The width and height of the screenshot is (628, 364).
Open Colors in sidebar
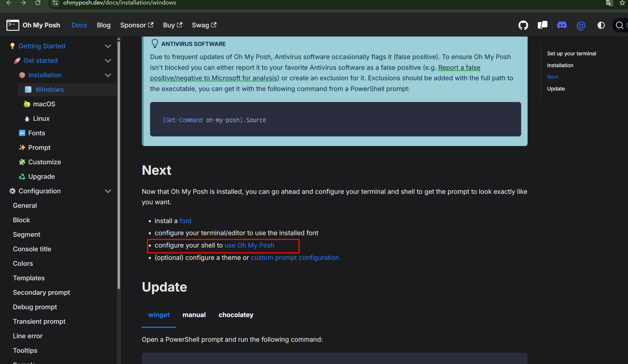point(23,263)
